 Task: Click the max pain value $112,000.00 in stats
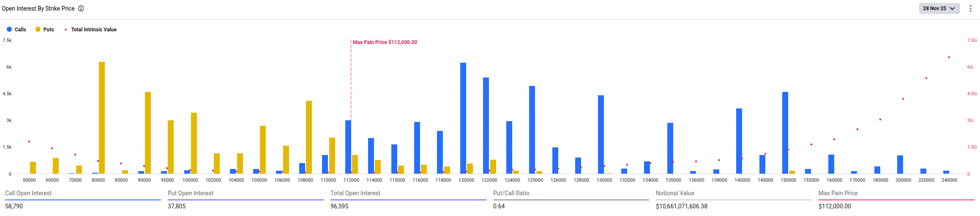[835, 206]
